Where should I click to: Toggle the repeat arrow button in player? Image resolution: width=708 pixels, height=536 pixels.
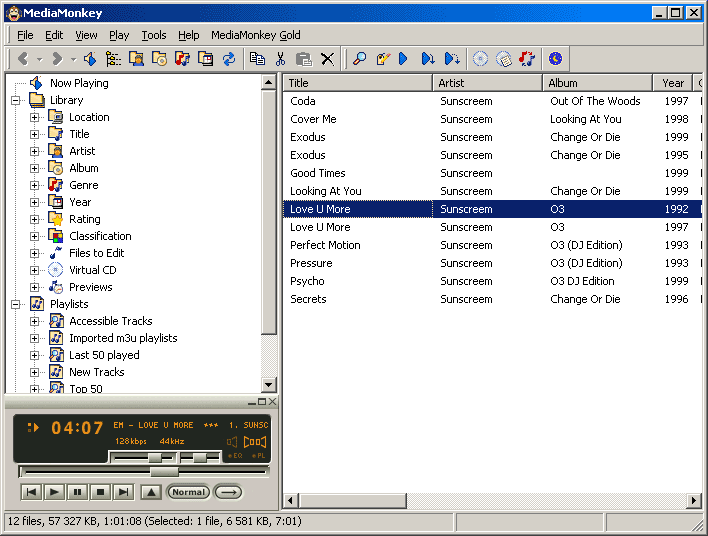coord(228,492)
